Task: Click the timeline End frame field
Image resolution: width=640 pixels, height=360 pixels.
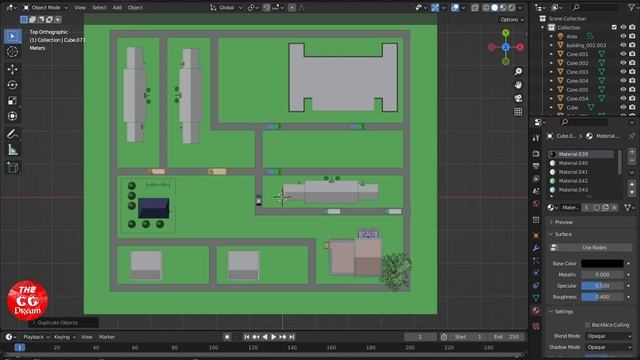Action: click(506, 337)
